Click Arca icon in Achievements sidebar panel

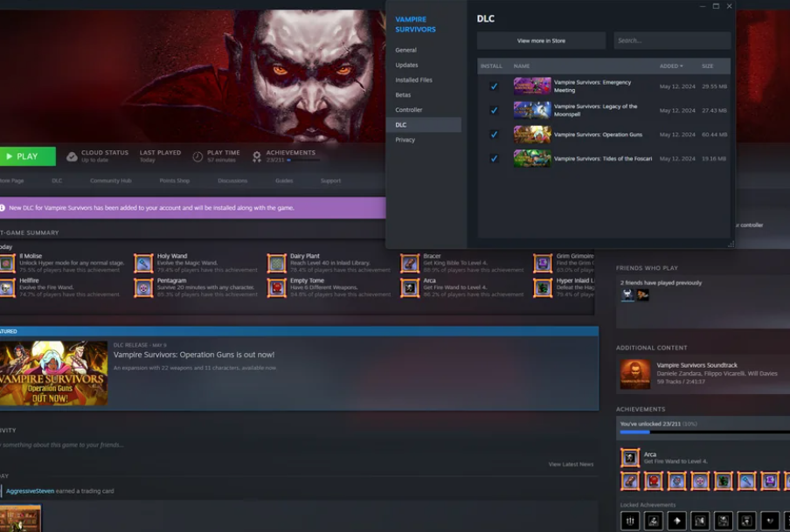tap(630, 458)
